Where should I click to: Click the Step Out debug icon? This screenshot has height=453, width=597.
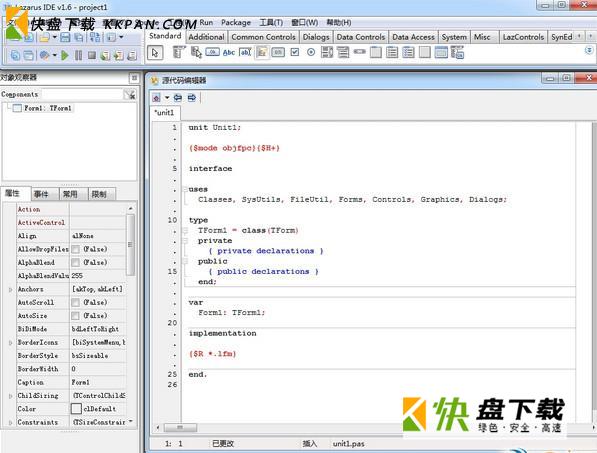pyautogui.click(x=132, y=56)
